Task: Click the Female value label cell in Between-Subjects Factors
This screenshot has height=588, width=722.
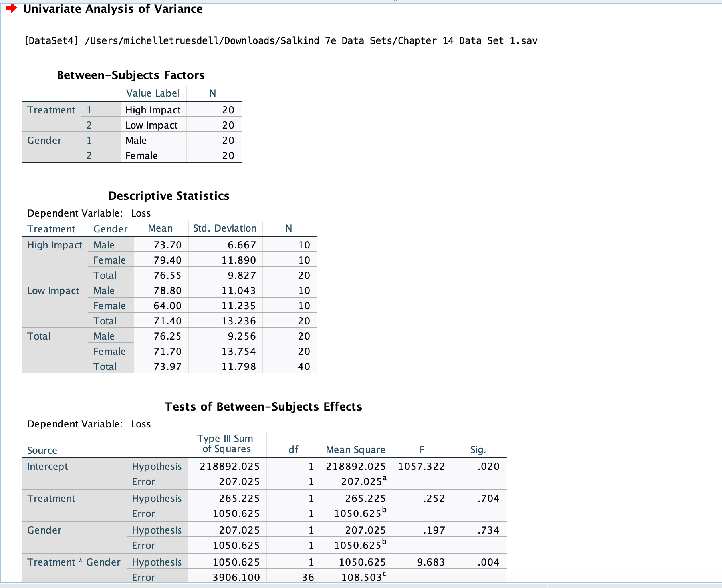Action: [x=141, y=155]
